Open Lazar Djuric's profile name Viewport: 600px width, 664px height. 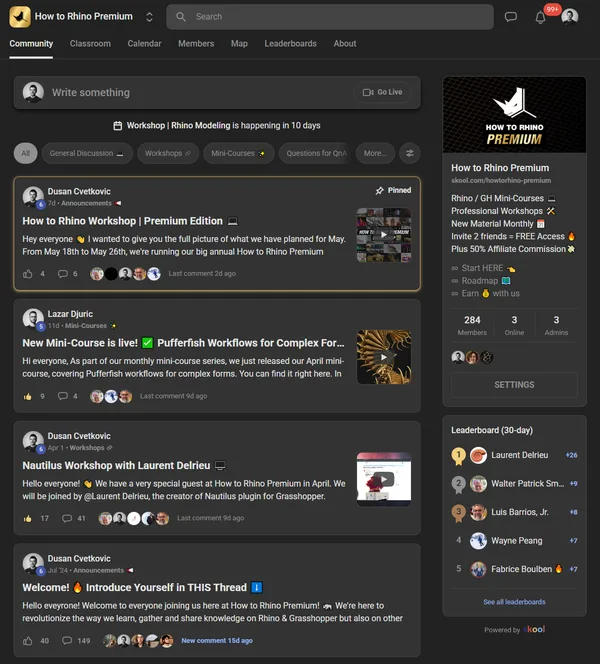[x=70, y=314]
